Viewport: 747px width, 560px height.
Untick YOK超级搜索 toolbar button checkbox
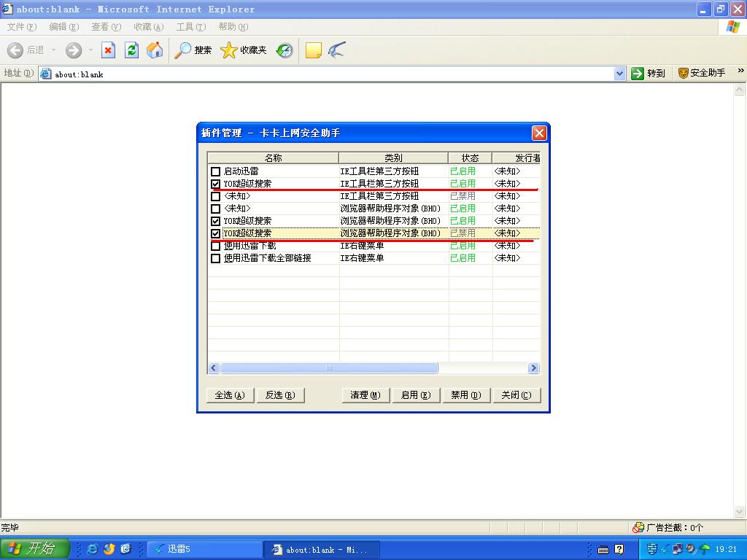216,184
